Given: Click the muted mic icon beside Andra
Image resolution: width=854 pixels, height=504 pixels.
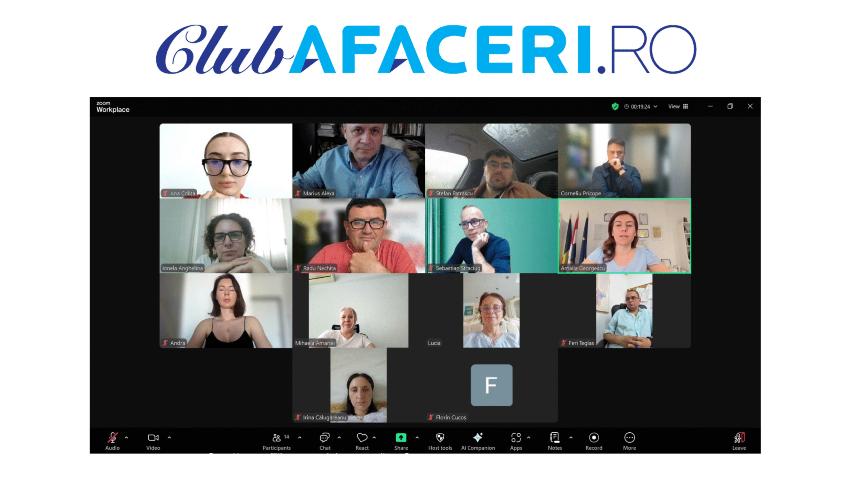Looking at the screenshot, I should (165, 343).
